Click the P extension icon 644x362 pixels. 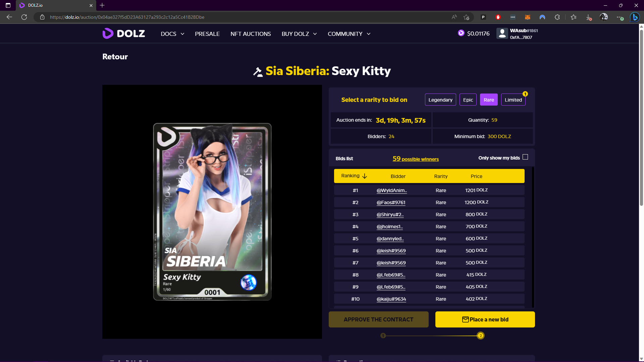483,17
